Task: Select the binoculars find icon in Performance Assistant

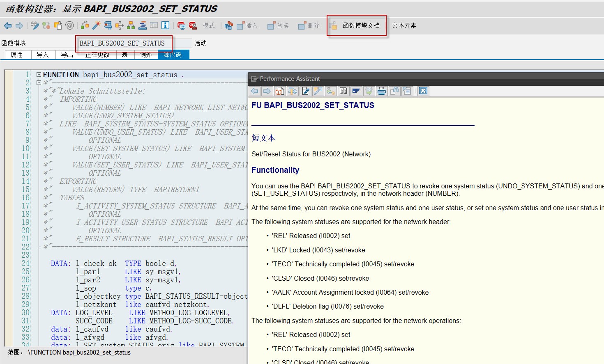Action: click(x=395, y=91)
